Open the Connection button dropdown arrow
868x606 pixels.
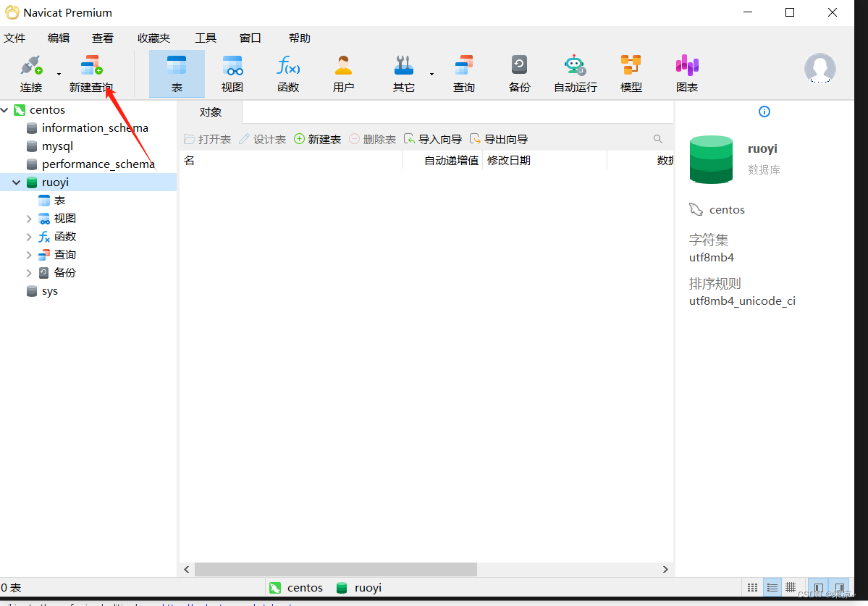[x=59, y=74]
